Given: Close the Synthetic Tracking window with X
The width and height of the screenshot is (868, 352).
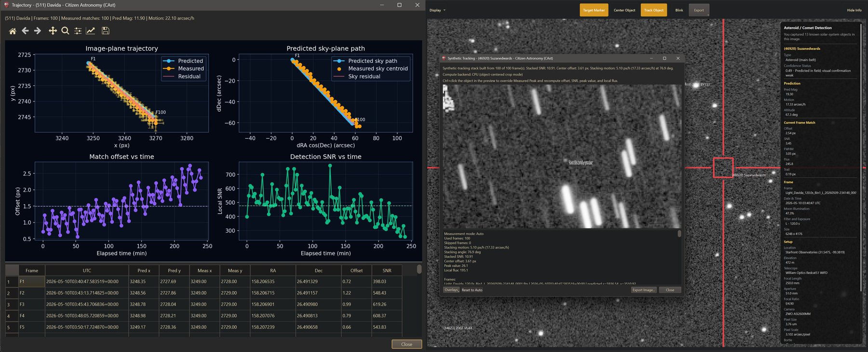Looking at the screenshot, I should pyautogui.click(x=678, y=58).
